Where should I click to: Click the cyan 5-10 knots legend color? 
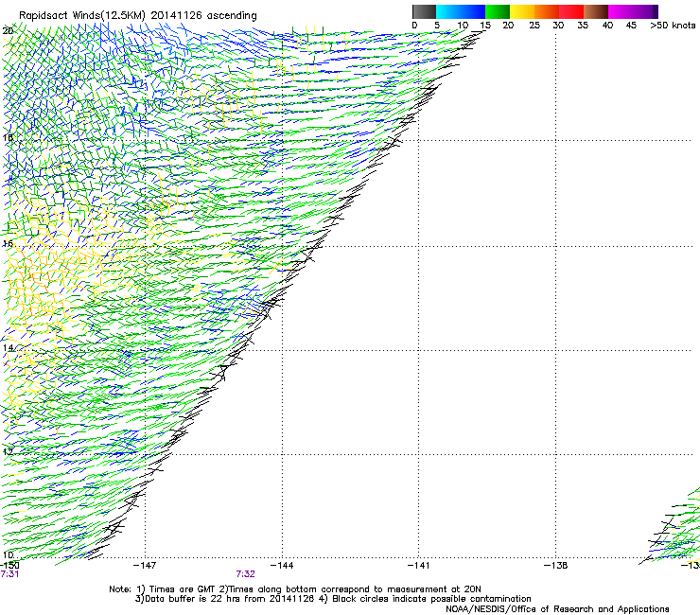(448, 11)
